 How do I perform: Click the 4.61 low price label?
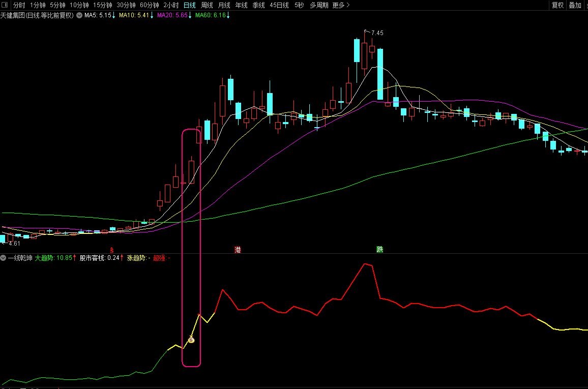[14, 244]
